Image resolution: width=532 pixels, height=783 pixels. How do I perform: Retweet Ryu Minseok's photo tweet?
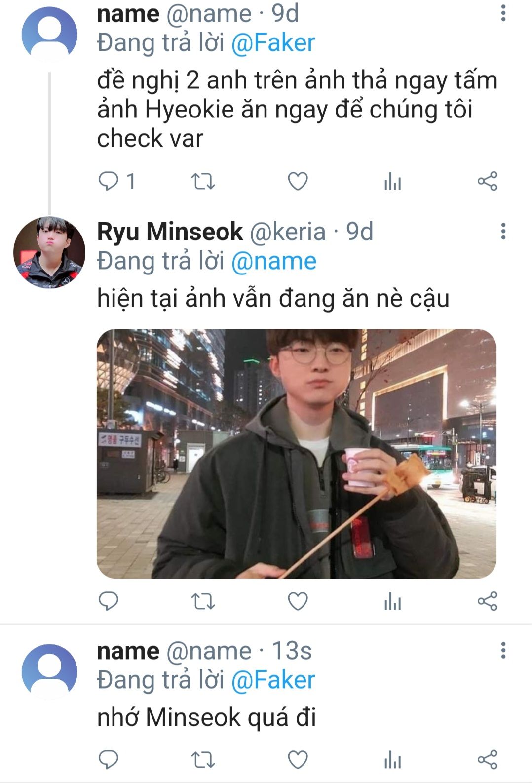point(203,601)
